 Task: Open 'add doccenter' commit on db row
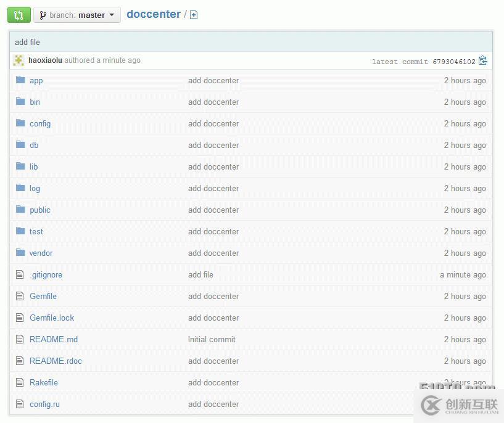tap(213, 145)
